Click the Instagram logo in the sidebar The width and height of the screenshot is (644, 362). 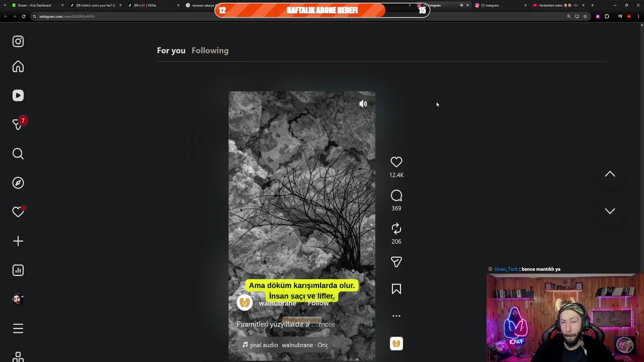click(18, 41)
